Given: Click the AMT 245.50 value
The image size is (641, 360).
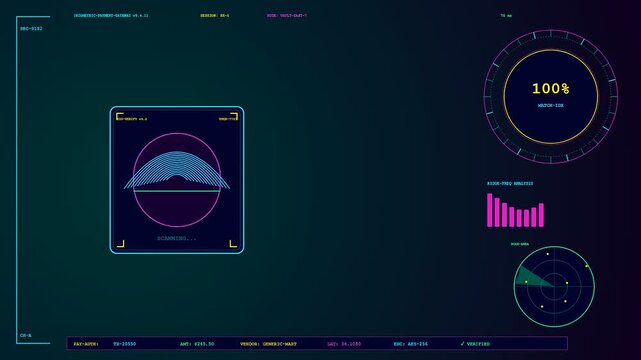Looking at the screenshot, I should pyautogui.click(x=197, y=344).
